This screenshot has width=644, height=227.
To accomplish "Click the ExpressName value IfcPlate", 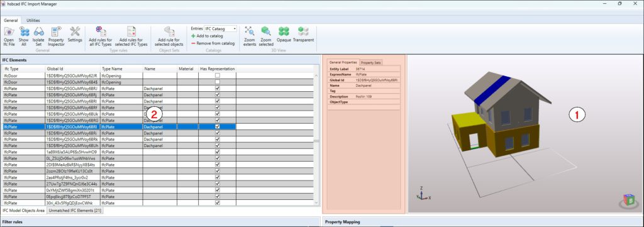I will click(x=360, y=74).
